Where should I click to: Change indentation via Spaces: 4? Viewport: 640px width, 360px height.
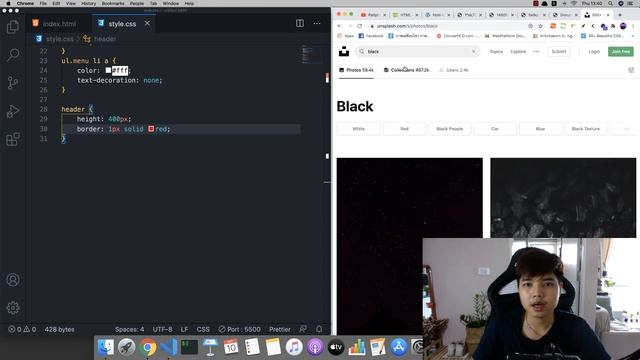click(x=129, y=329)
